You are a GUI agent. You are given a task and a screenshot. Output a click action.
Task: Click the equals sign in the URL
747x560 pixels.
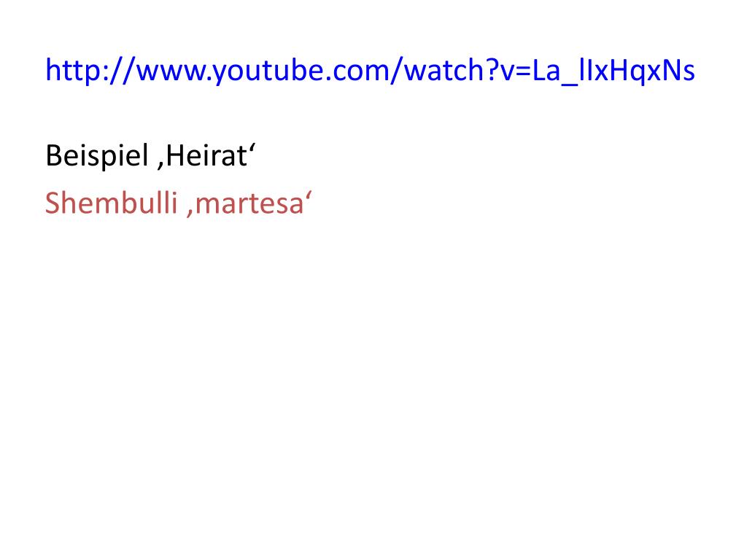click(x=522, y=71)
